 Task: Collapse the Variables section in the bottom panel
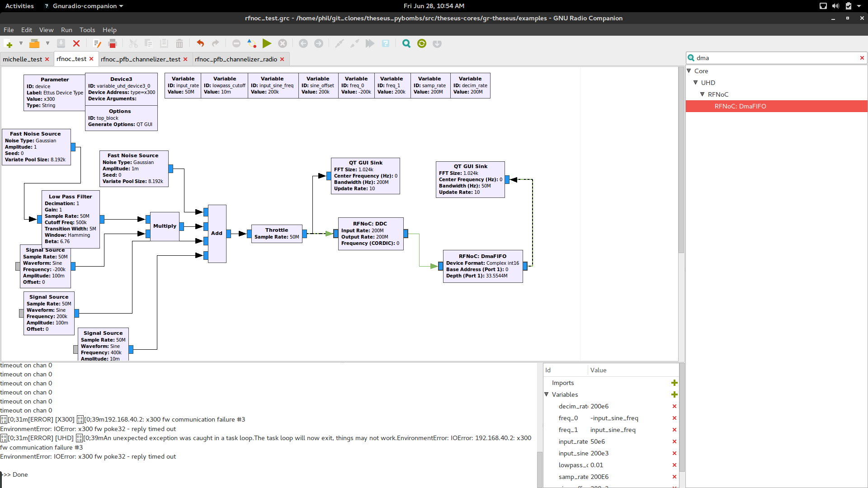(547, 394)
